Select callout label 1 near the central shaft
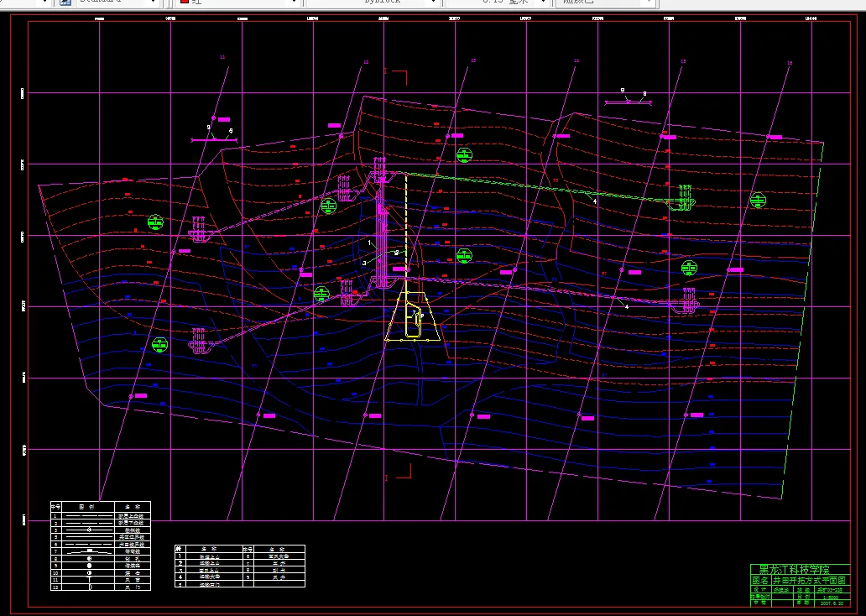866x616 pixels. 369,243
